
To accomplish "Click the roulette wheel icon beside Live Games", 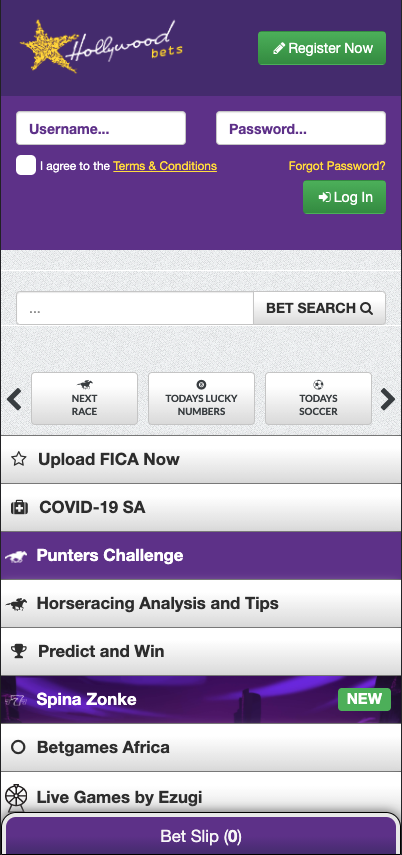I will pyautogui.click(x=16, y=797).
